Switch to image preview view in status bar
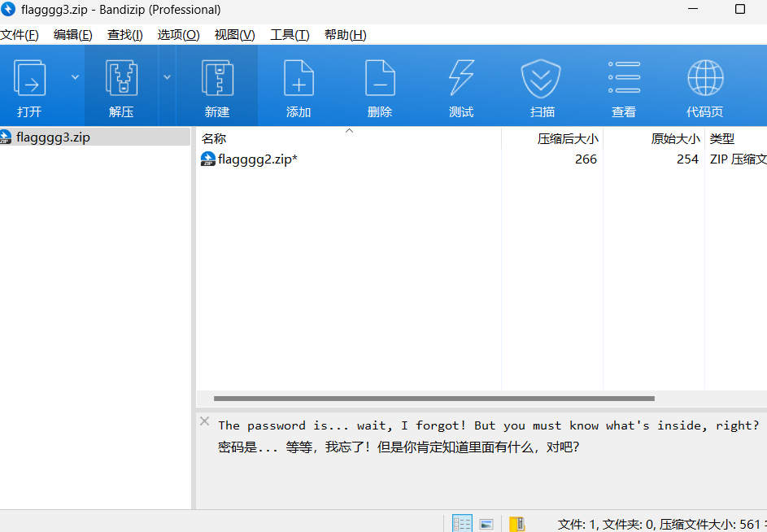 486,524
